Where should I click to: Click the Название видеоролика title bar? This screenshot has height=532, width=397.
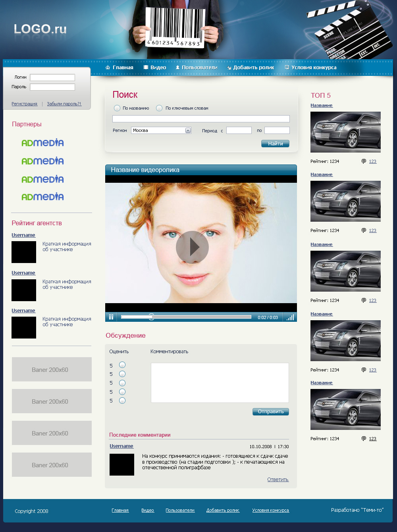click(x=201, y=170)
